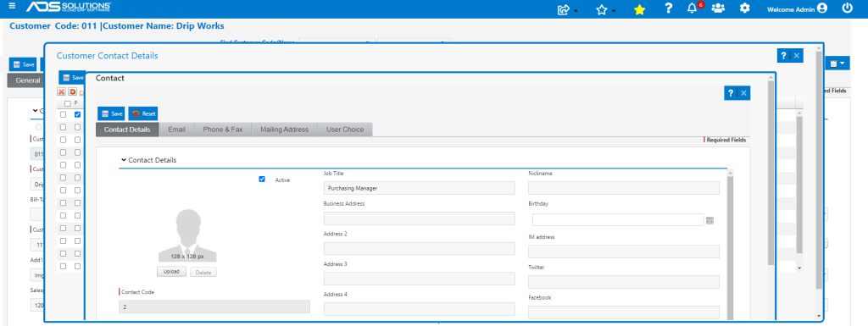Open settings gear in header
Screen dimensions: 868x326
point(745,8)
